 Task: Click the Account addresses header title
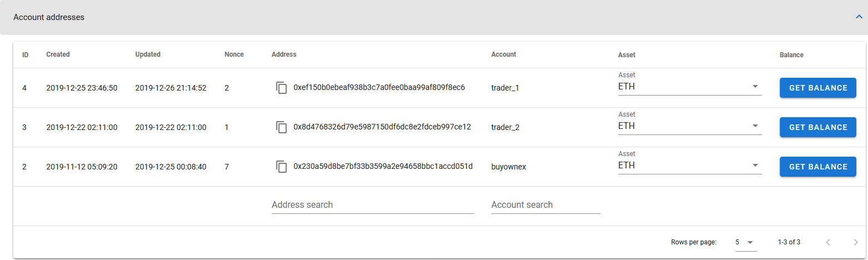[x=49, y=17]
